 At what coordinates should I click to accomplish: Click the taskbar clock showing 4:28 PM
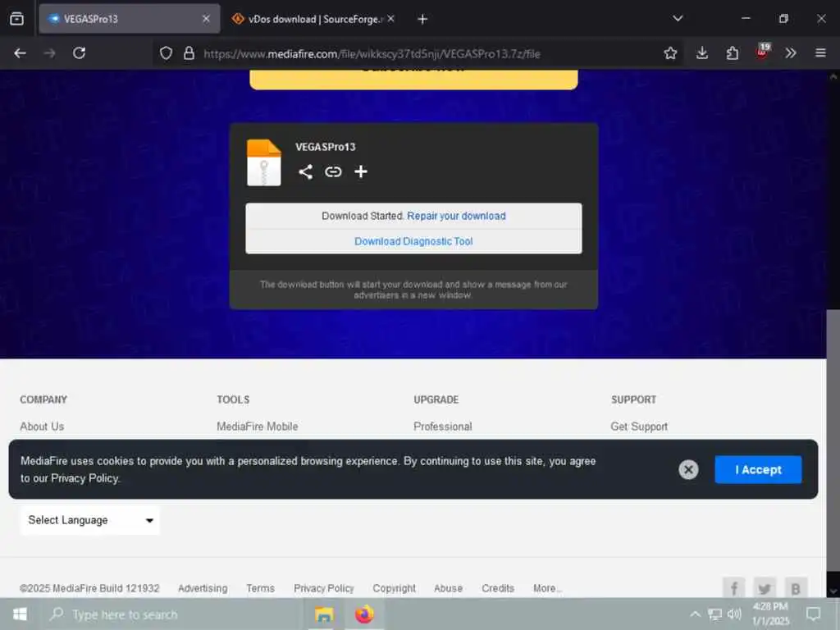pyautogui.click(x=770, y=614)
